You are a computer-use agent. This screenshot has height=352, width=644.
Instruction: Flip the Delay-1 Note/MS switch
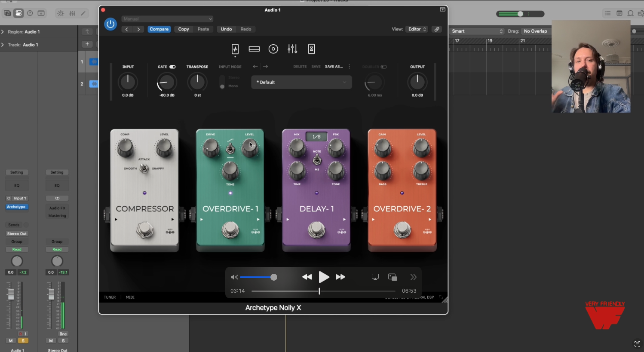tap(317, 160)
